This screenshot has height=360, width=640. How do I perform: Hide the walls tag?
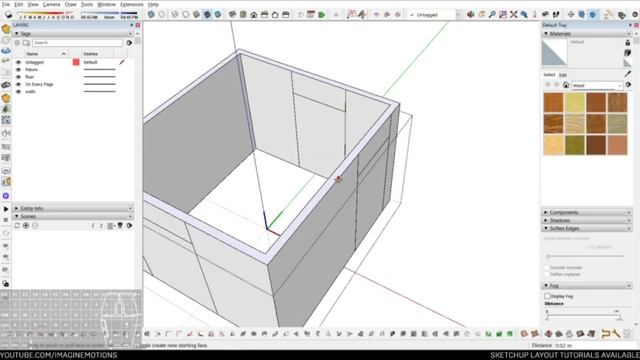pyautogui.click(x=18, y=92)
